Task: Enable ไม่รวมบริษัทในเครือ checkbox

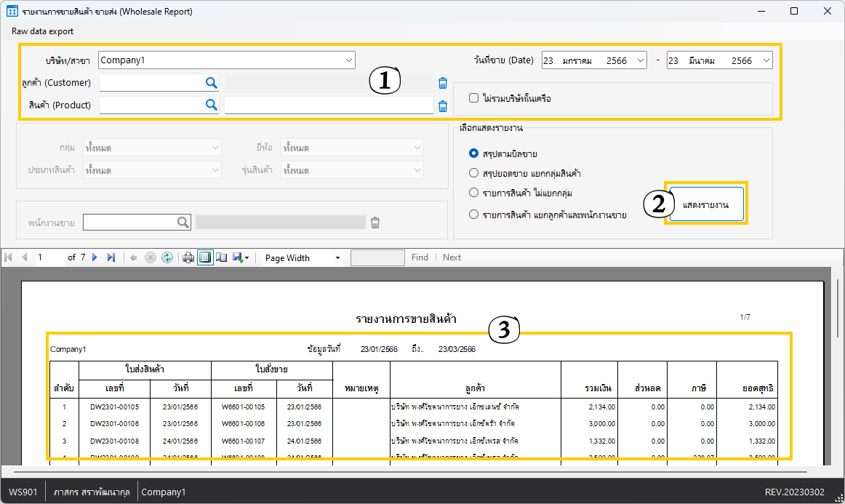Action: tap(474, 97)
